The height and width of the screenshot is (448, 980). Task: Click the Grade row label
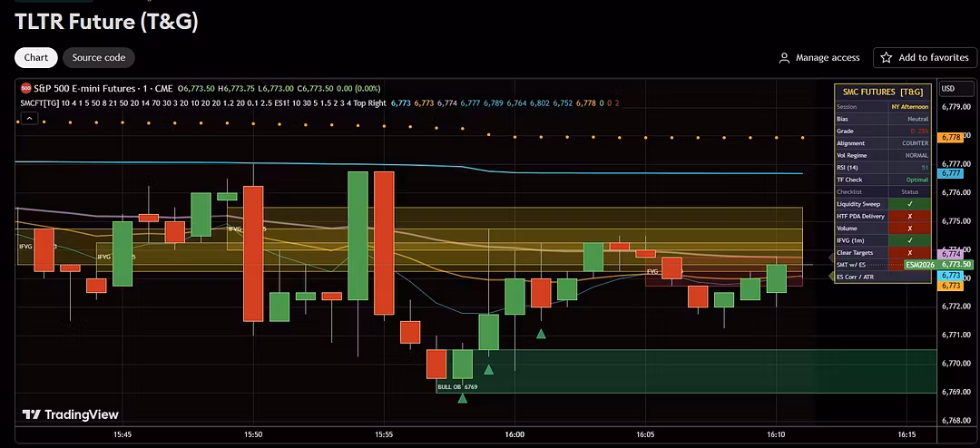pos(845,131)
